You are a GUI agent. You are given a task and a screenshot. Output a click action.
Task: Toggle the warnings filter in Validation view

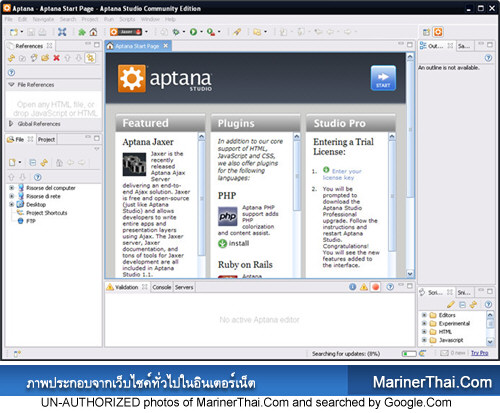click(364, 287)
